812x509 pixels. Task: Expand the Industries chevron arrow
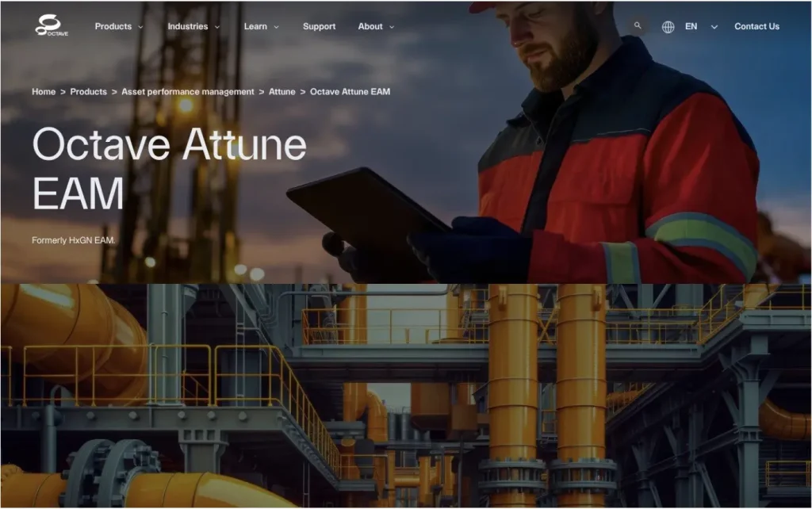pyautogui.click(x=217, y=27)
